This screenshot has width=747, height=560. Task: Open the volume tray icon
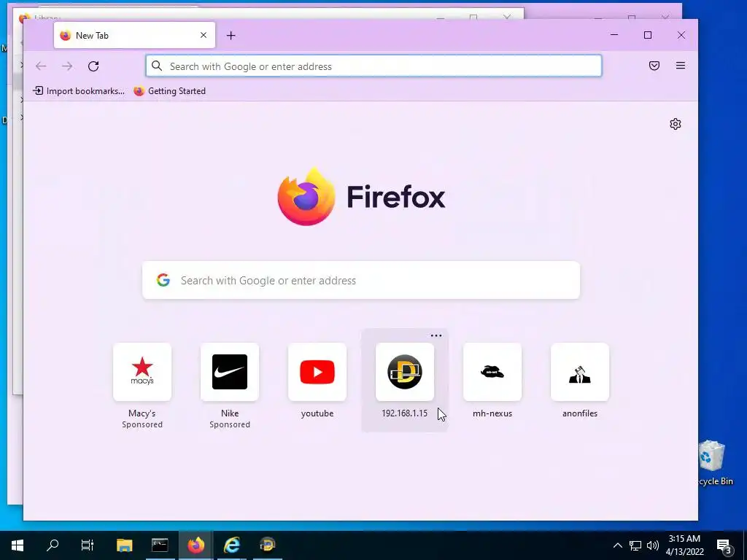(653, 545)
